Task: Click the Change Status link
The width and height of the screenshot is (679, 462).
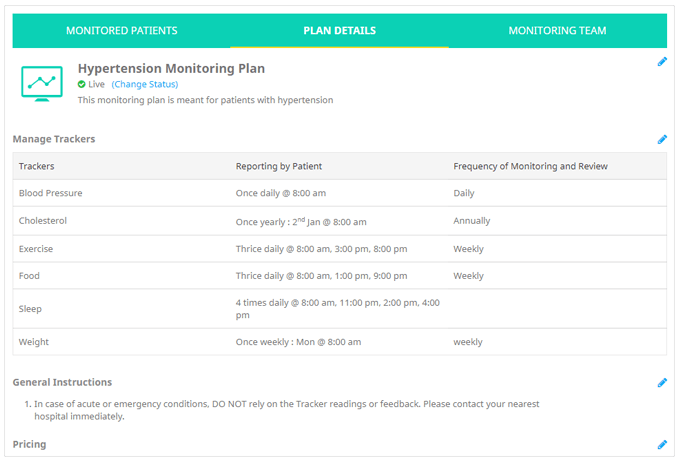Action: 145,84
